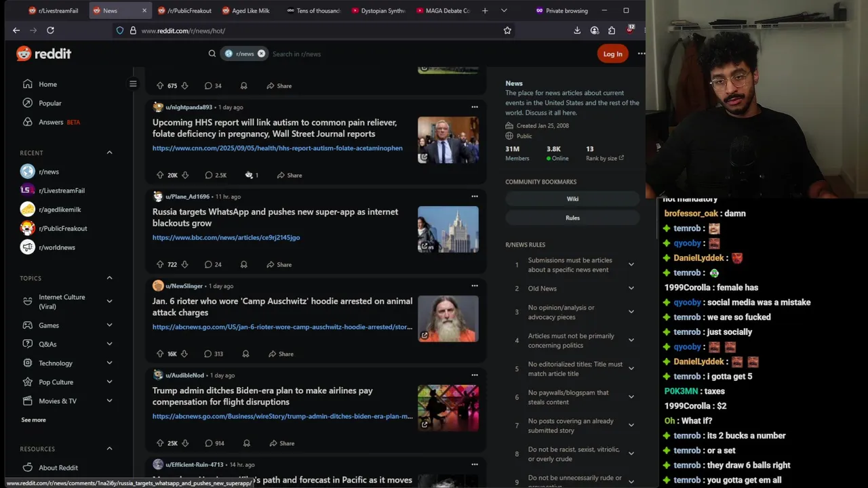
Task: Open Reddit more options menu
Action: pyautogui.click(x=641, y=54)
